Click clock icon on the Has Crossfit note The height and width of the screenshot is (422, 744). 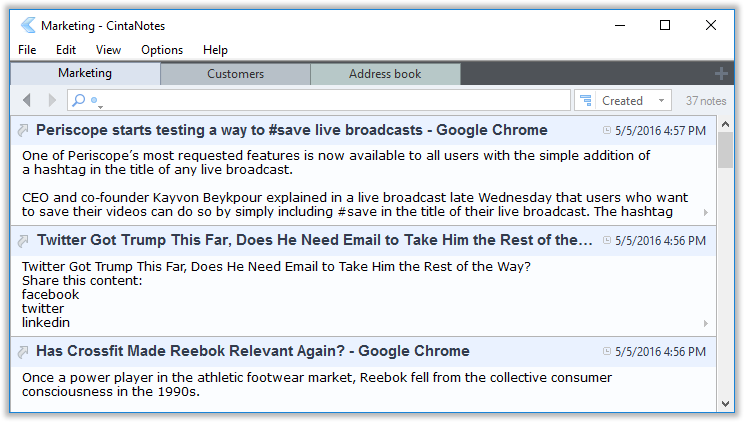tap(607, 351)
